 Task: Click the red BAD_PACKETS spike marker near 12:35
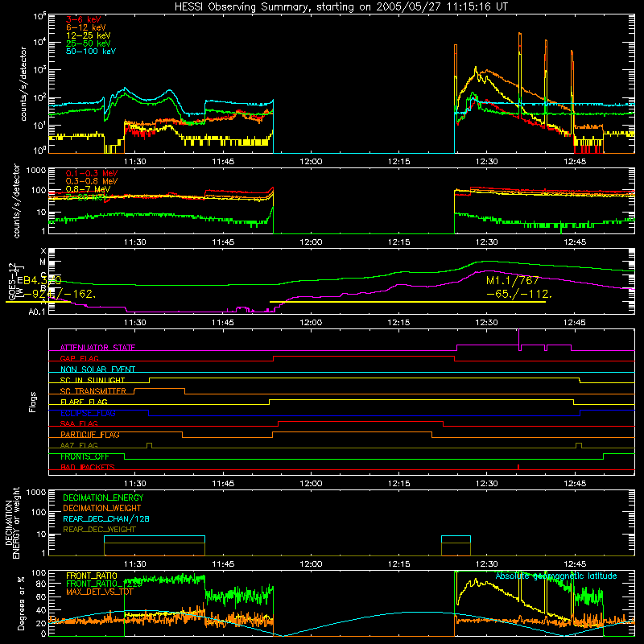518,467
